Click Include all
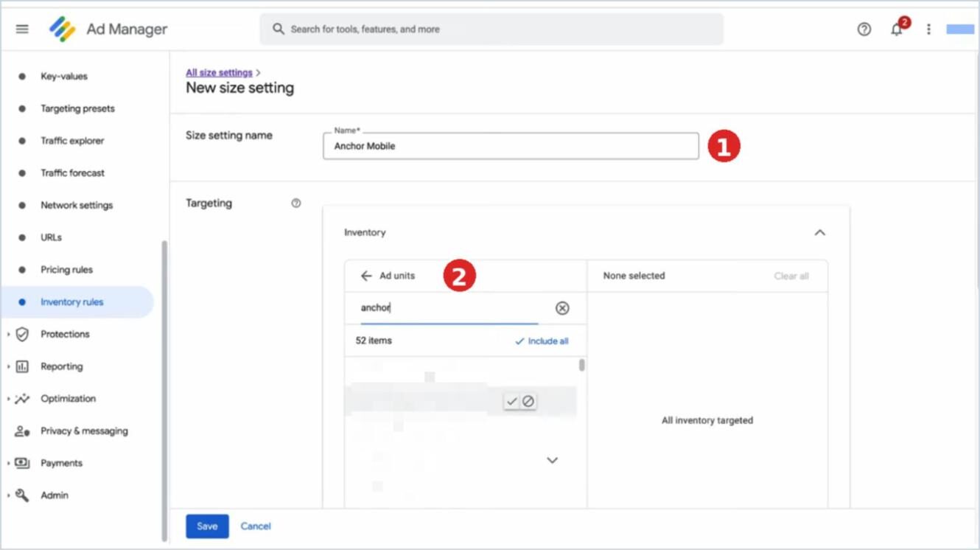The width and height of the screenshot is (980, 550). (542, 341)
